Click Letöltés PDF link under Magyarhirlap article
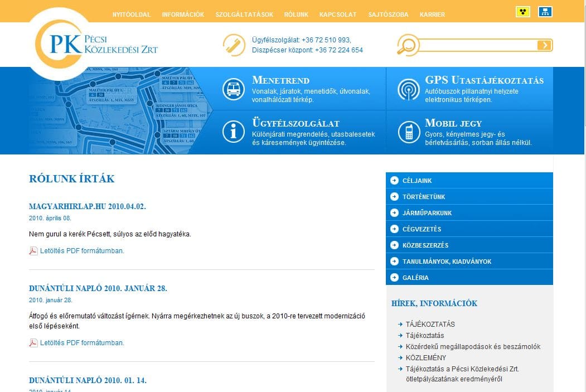 click(82, 251)
